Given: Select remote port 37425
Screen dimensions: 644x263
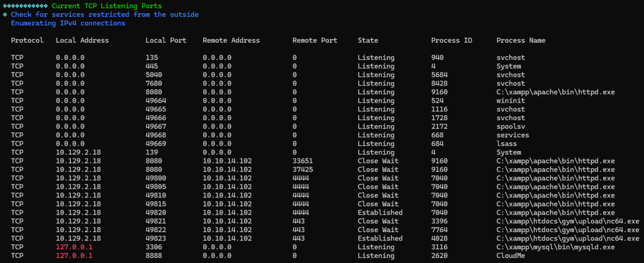Looking at the screenshot, I should tap(303, 170).
